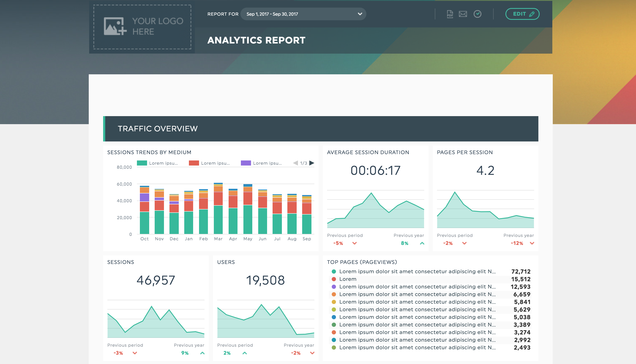Toggle the red legend series in sessions chart
Image resolution: width=636 pixels, height=364 pixels.
194,163
